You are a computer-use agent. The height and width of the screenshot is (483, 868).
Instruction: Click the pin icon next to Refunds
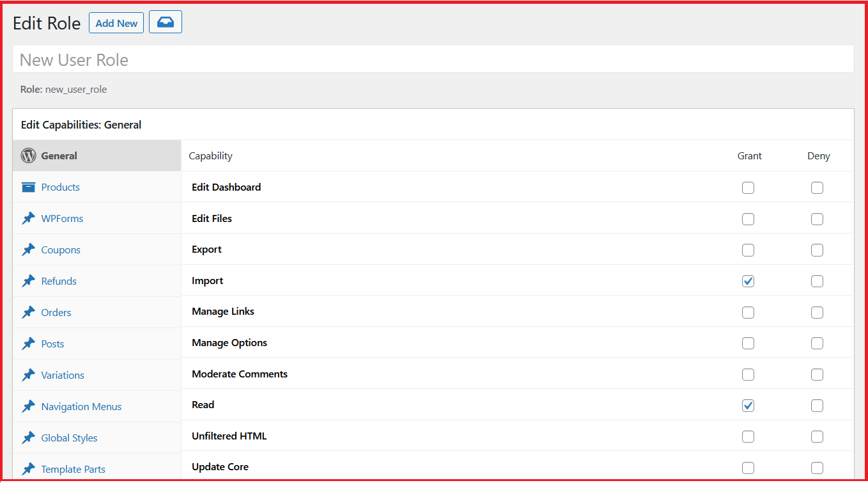tap(28, 281)
